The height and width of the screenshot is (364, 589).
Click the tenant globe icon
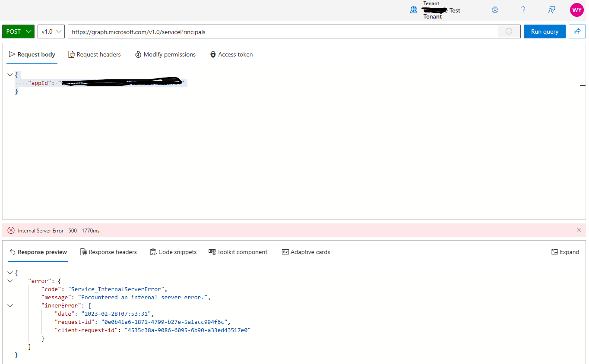point(413,9)
